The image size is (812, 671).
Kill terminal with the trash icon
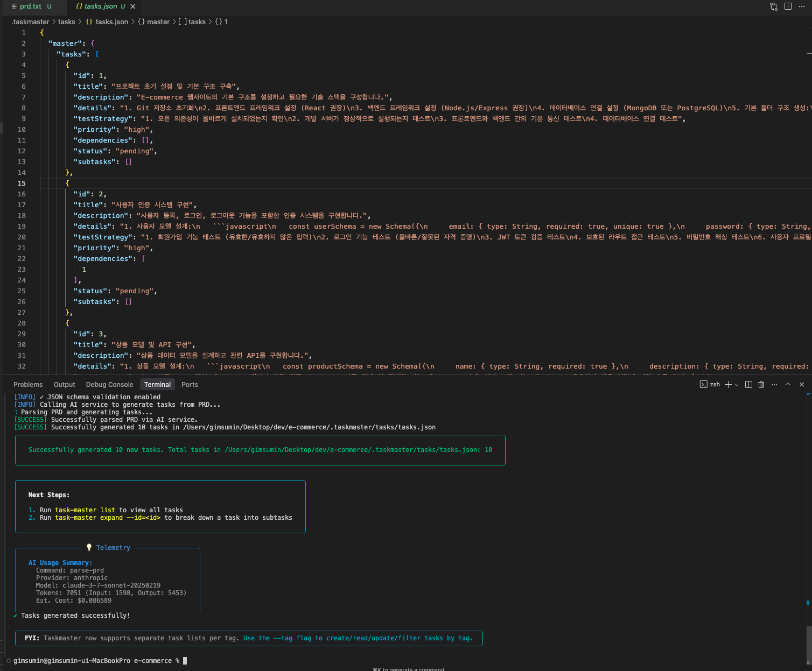[761, 384]
